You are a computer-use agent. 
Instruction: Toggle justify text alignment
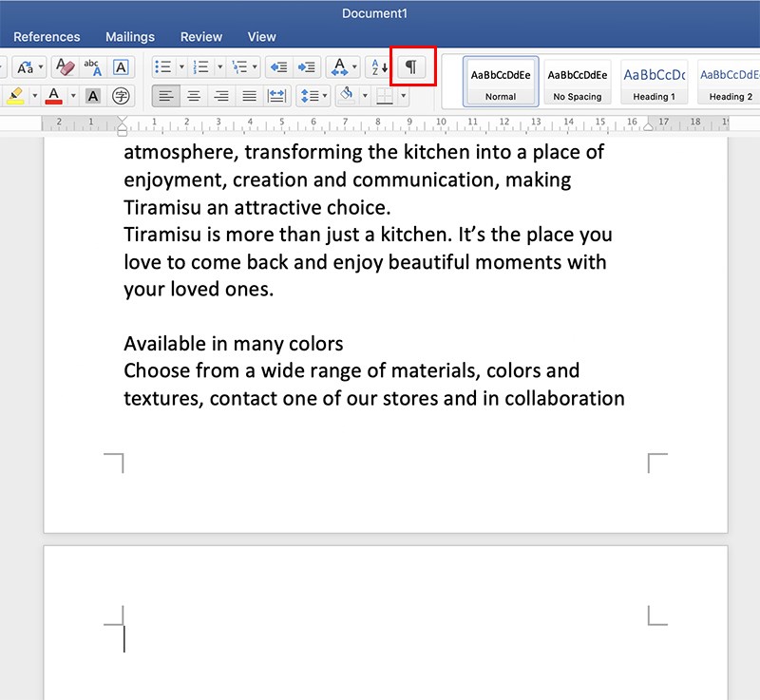click(x=249, y=96)
